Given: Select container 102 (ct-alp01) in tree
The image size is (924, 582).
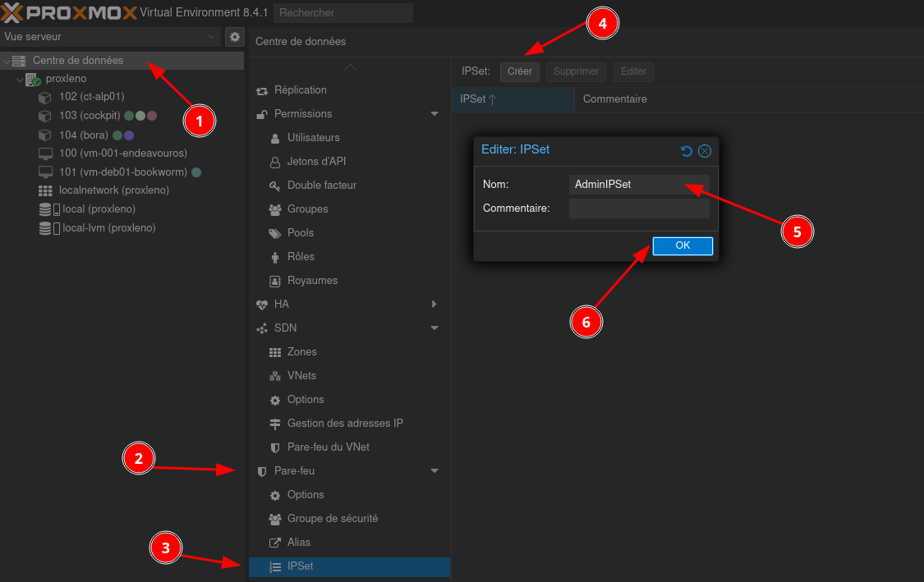Looking at the screenshot, I should (x=91, y=97).
